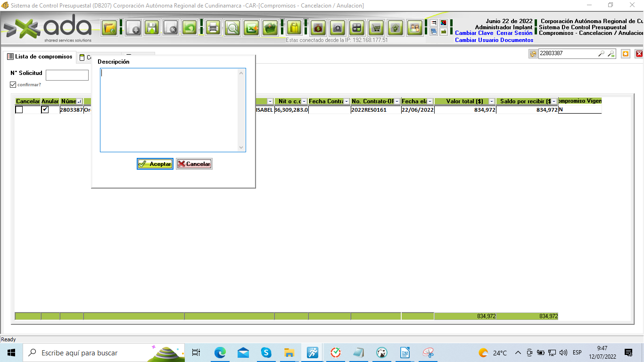Click the camera toolbar icon

(337, 28)
